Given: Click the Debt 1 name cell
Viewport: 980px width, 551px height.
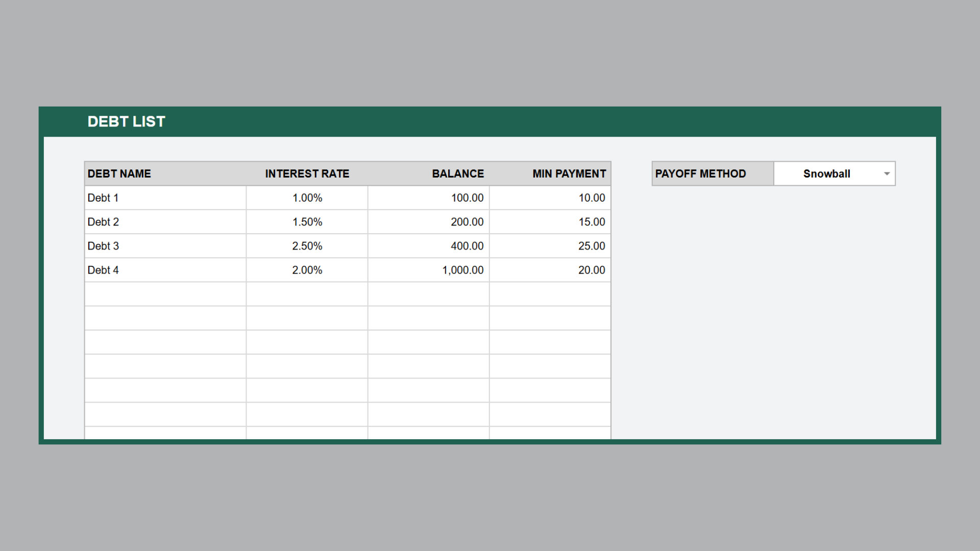Looking at the screenshot, I should [165, 198].
